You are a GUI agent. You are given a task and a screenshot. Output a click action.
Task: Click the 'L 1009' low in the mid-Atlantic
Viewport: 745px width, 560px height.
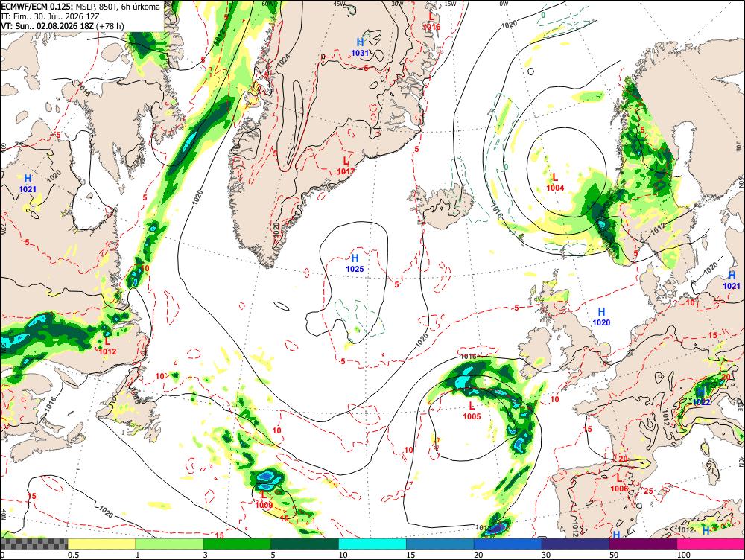(x=264, y=500)
